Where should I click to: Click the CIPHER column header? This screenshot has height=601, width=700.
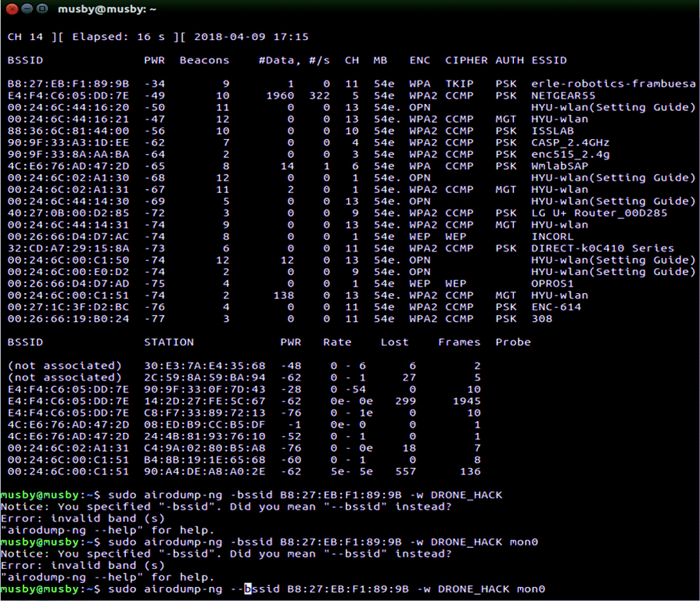click(466, 60)
